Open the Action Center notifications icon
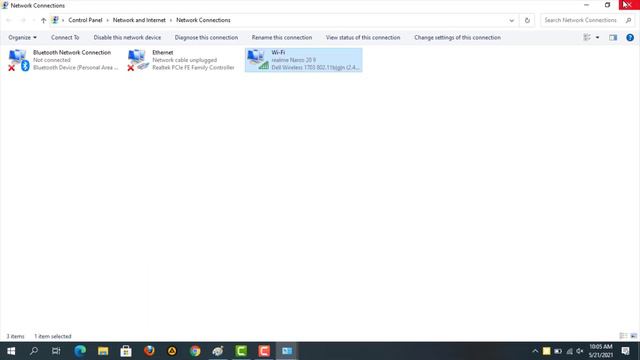The width and height of the screenshot is (640, 360). (626, 351)
